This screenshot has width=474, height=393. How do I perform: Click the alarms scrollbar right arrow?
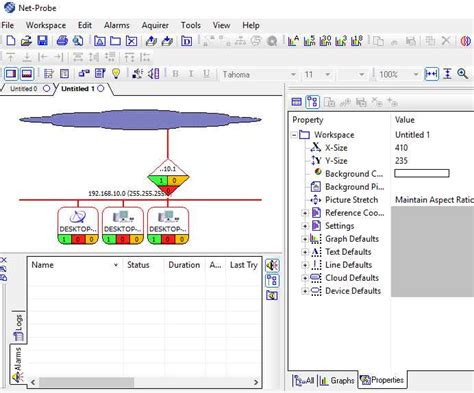[x=256, y=382]
